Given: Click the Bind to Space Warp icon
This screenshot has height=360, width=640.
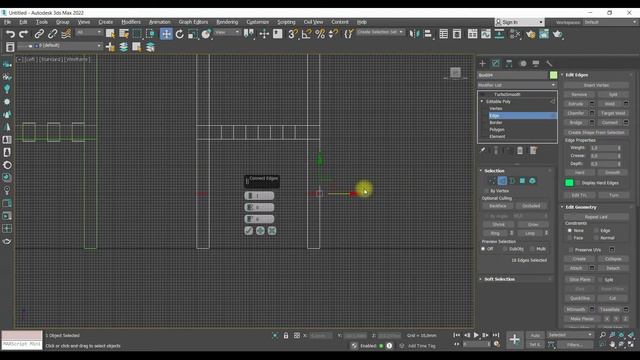Looking at the screenshot, I should pyautogui.click(x=66, y=34).
